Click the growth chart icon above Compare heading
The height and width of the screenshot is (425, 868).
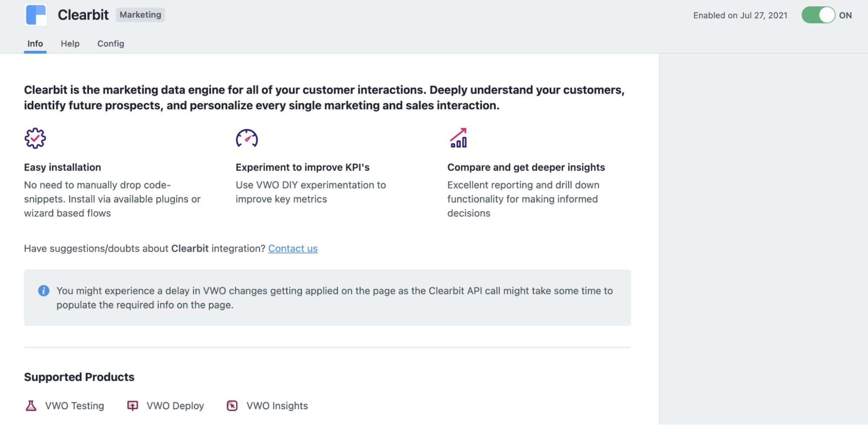[458, 138]
